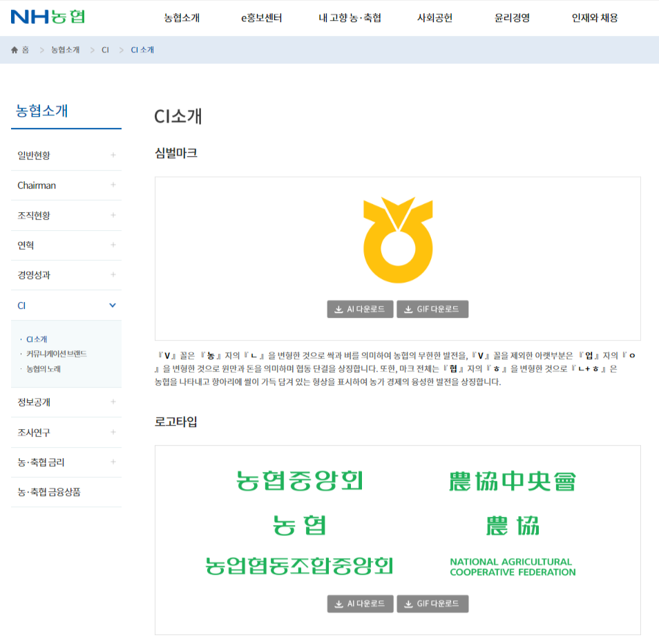Expand 조사연구 plus icon
This screenshot has width=659, height=644.
coord(113,432)
